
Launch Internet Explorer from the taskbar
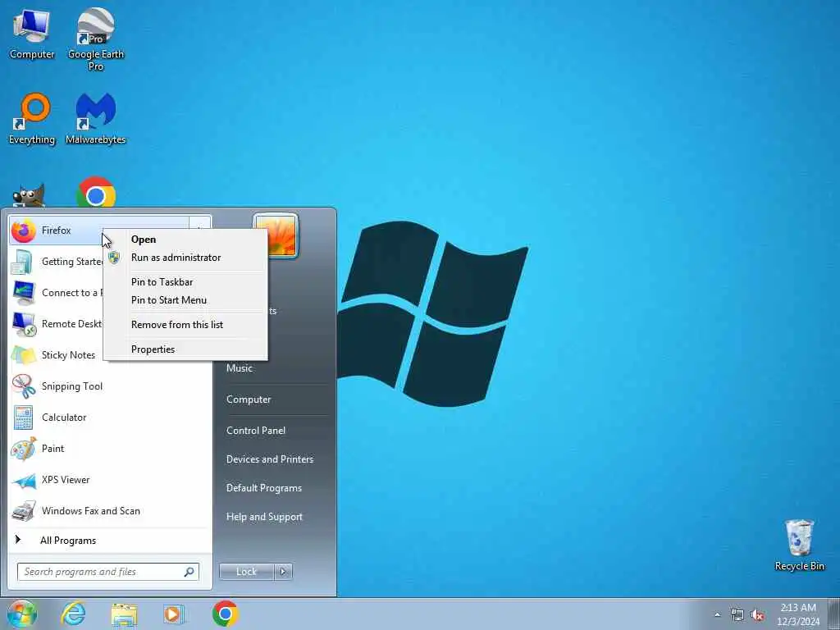[x=73, y=614]
